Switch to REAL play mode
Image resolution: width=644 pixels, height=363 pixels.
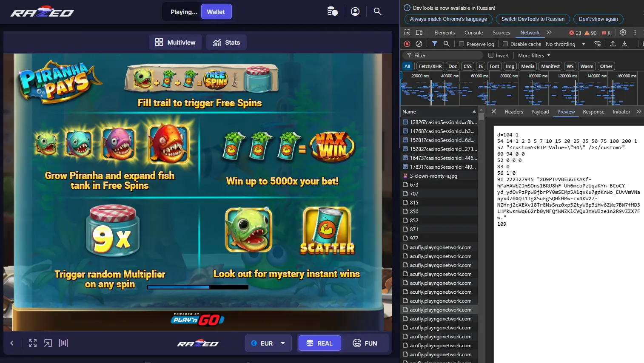319,343
